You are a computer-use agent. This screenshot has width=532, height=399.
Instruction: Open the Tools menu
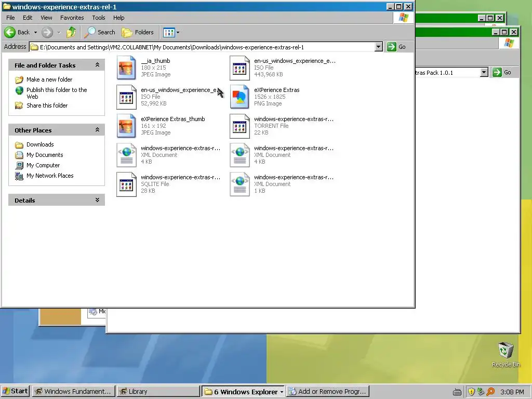click(x=98, y=18)
